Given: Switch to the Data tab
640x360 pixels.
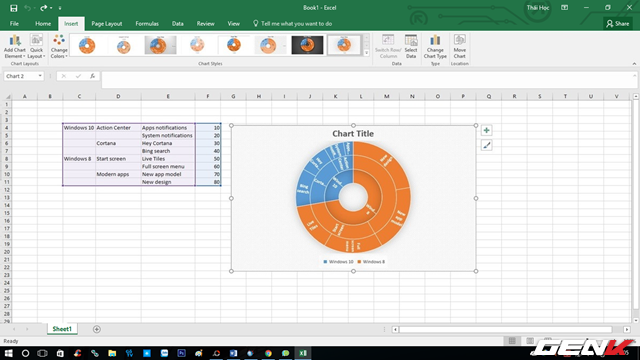Looking at the screenshot, I should pyautogui.click(x=178, y=24).
